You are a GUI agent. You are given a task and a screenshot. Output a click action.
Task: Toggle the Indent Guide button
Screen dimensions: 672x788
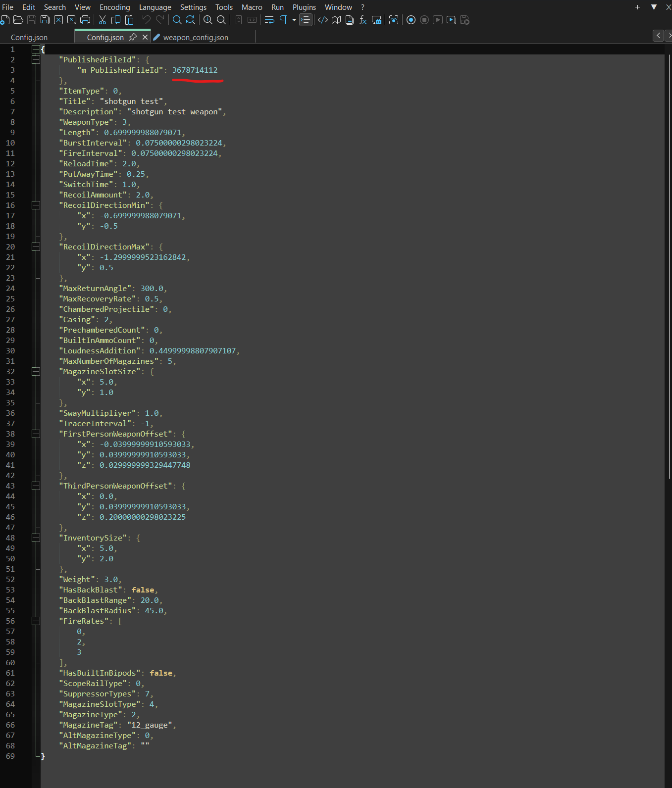tap(306, 20)
